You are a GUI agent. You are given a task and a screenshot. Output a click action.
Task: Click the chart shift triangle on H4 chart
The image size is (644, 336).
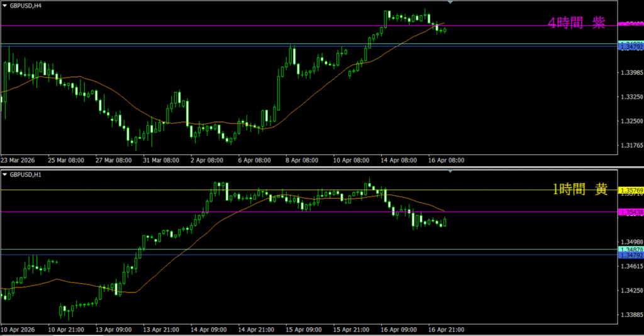click(449, 3)
